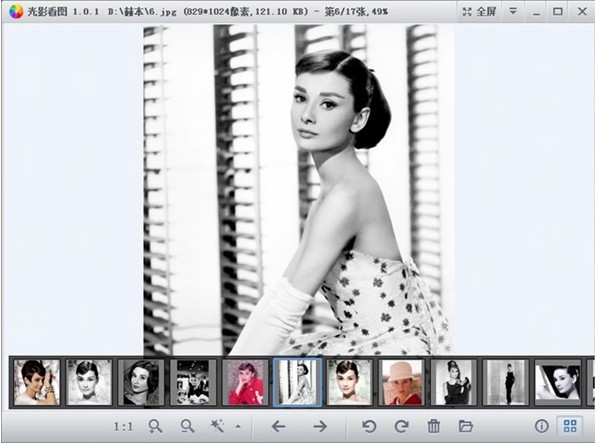The height and width of the screenshot is (444, 595).
Task: Enter fullscreen with the 全屏 button
Action: [x=480, y=11]
